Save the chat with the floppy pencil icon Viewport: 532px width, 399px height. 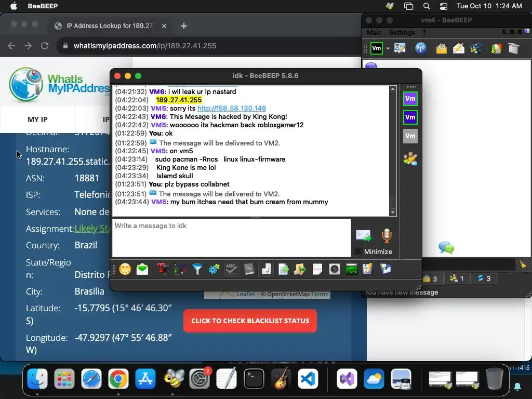click(x=367, y=270)
